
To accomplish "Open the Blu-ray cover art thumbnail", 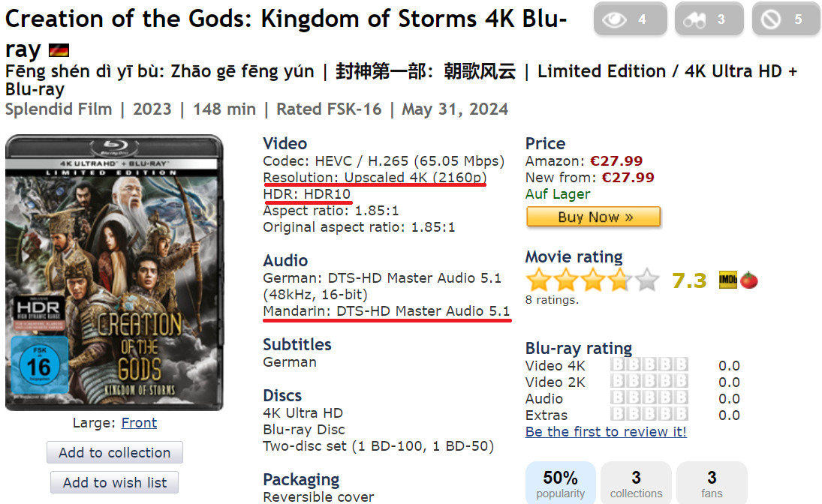I will point(114,272).
